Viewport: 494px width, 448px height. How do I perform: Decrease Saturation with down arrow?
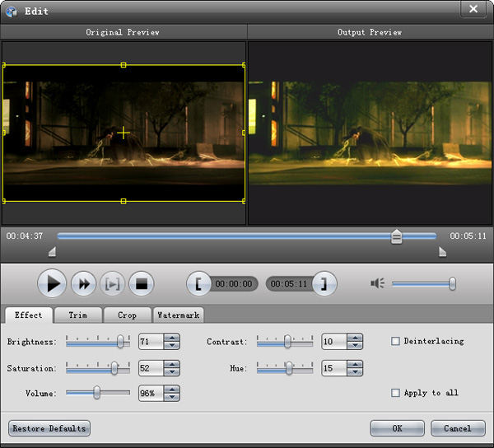point(172,371)
